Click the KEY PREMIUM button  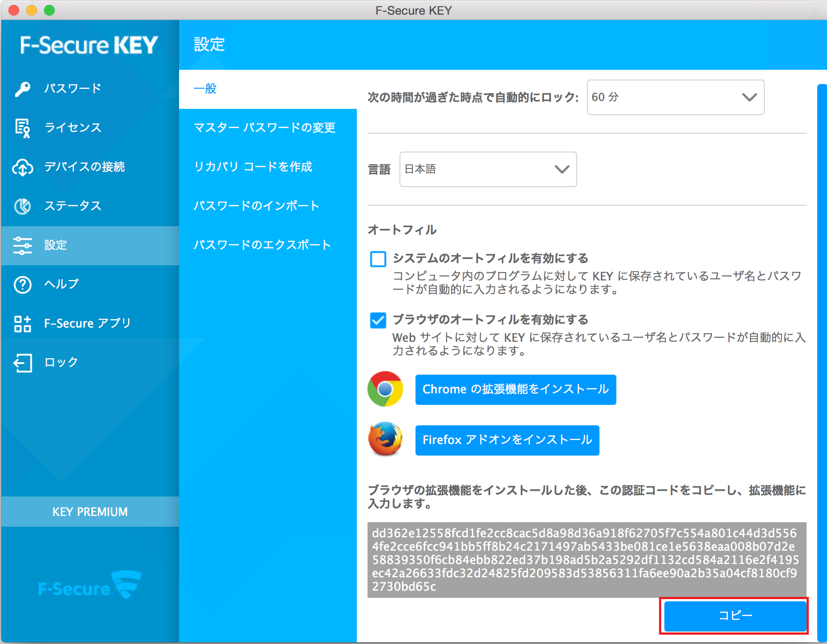[90, 512]
